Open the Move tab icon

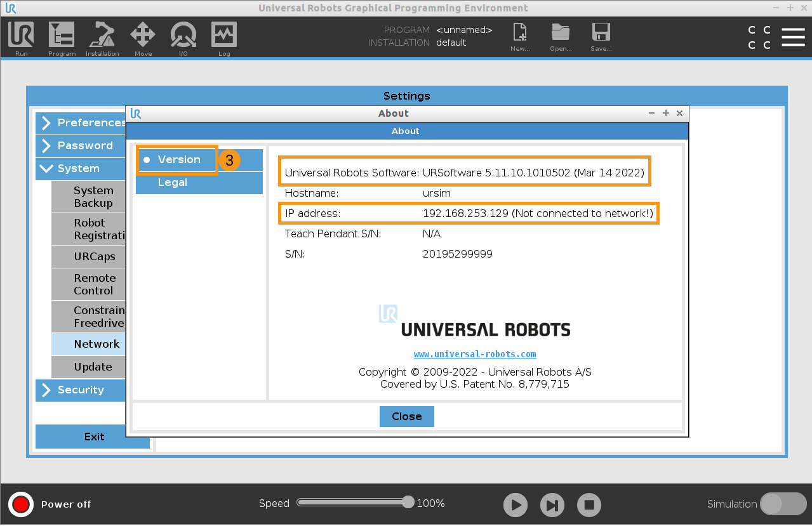click(143, 36)
